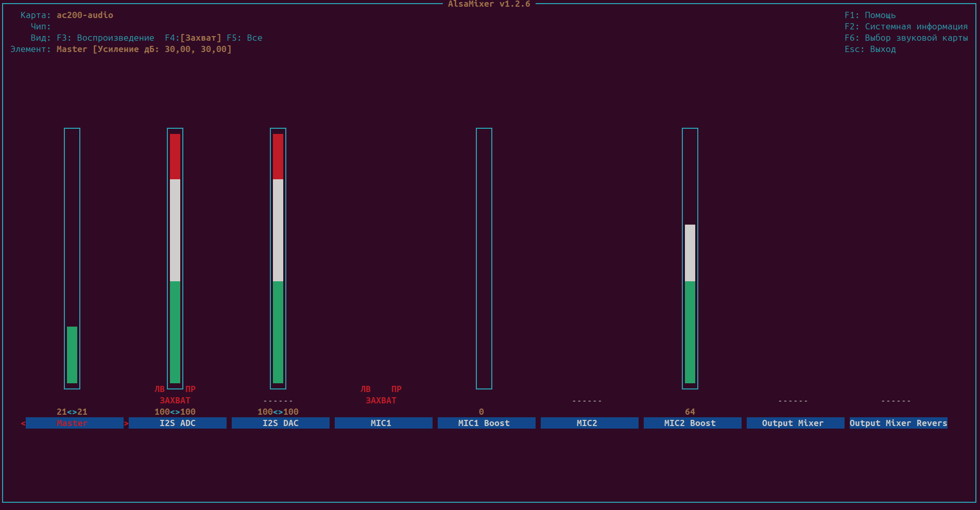Select the MIC1 channel label
Viewport: 980px width, 510px height.
(384, 423)
